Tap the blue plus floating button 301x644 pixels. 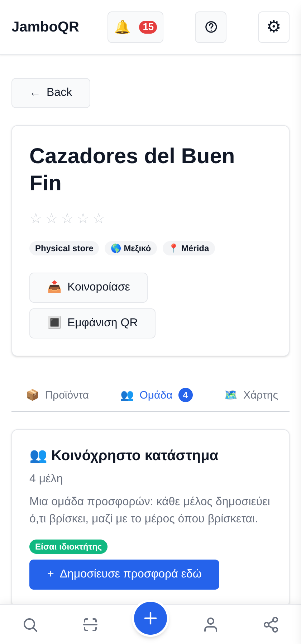coord(150,618)
